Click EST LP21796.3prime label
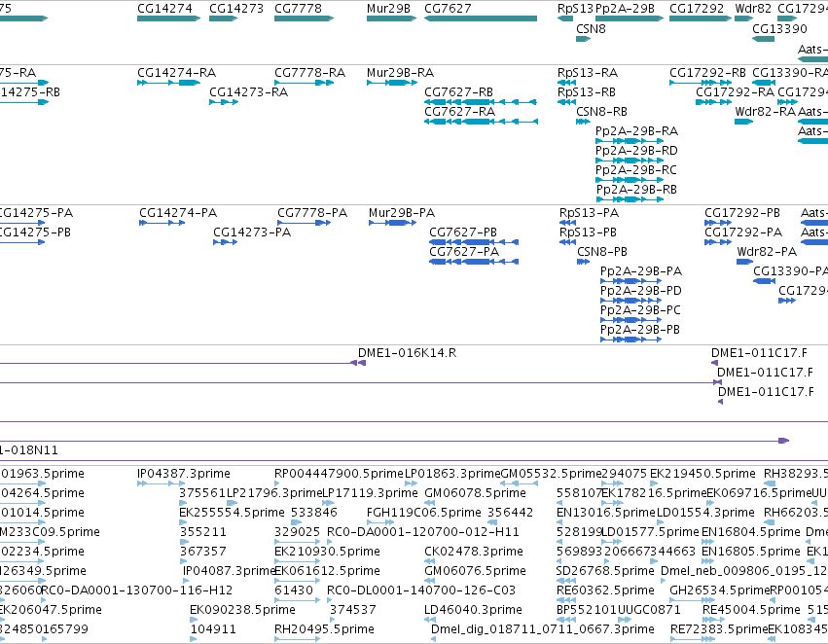Screen dimensions: 828x644 pos(274,493)
